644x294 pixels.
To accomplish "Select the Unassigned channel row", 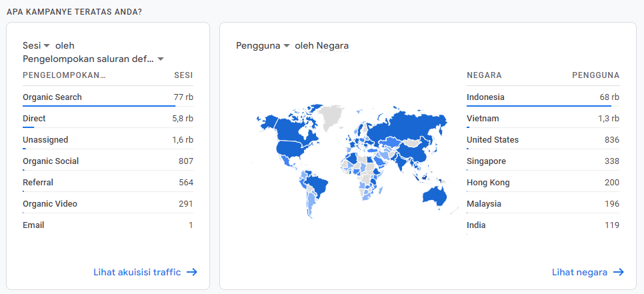I will pyautogui.click(x=108, y=139).
